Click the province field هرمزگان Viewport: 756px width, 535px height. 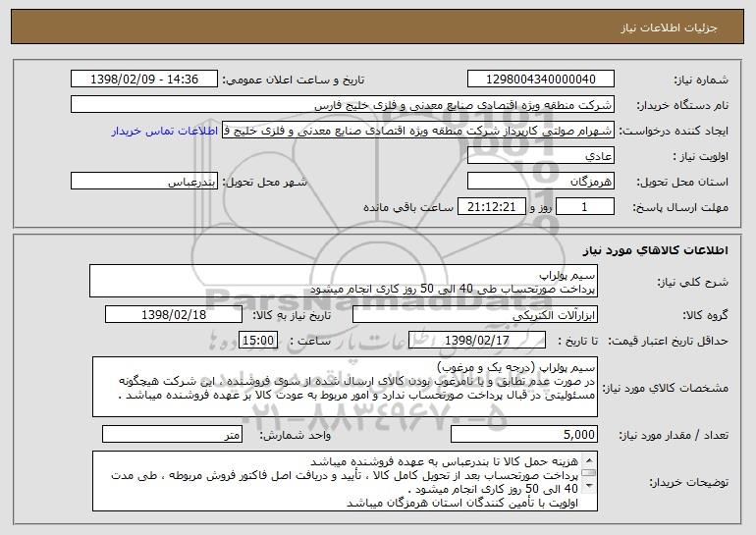coord(540,182)
